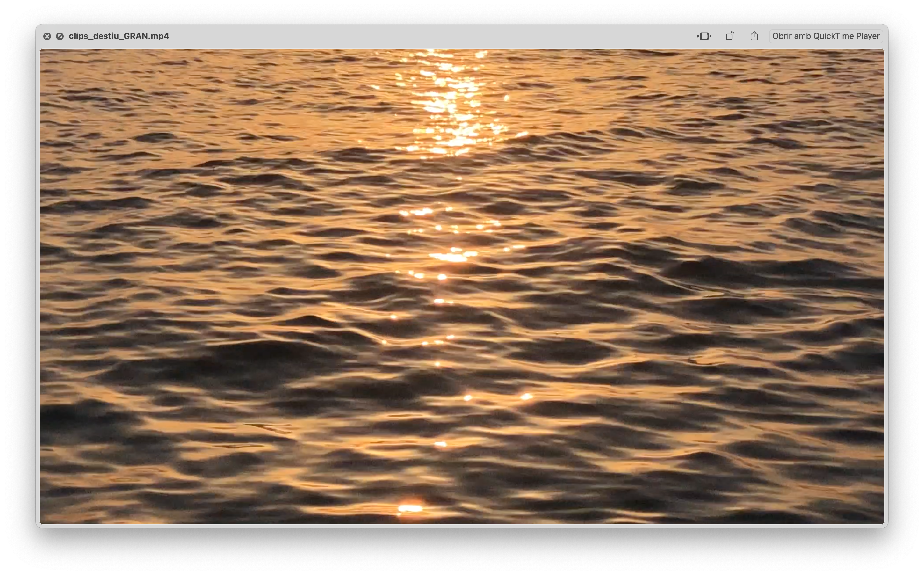Click the video preview to play
The width and height of the screenshot is (924, 575).
coord(461,286)
